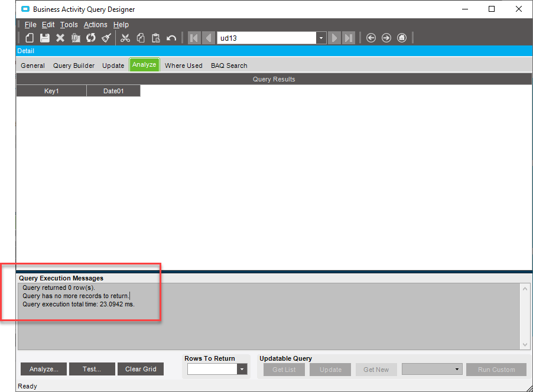Screen dimensions: 533x392
Task: Click the circled Back arrow icon
Action: [371, 38]
